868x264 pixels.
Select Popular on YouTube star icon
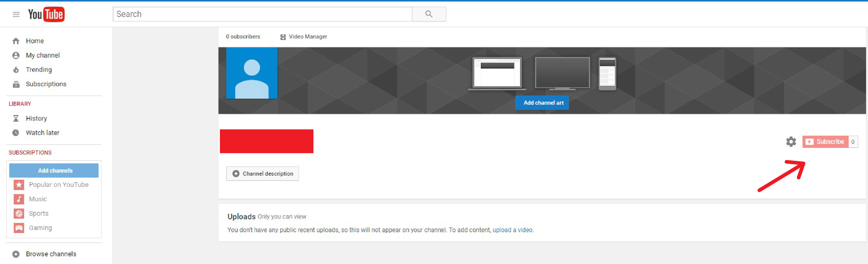click(x=19, y=185)
